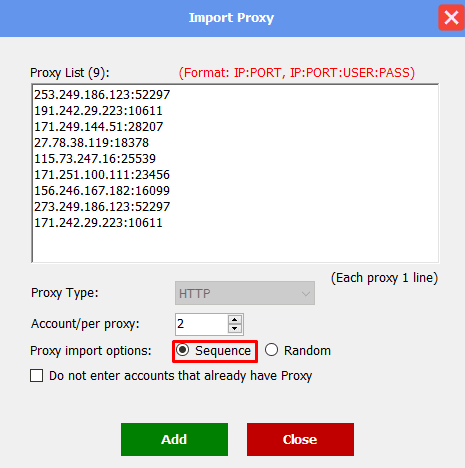Select the Sequence import option
Image resolution: width=465 pixels, height=468 pixels.
coord(183,350)
